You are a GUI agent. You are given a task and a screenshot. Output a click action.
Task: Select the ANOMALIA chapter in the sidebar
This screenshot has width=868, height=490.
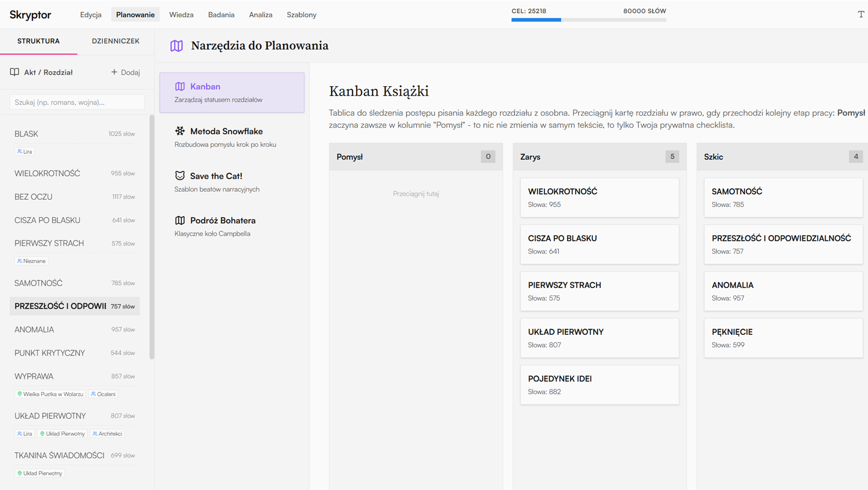click(75, 330)
